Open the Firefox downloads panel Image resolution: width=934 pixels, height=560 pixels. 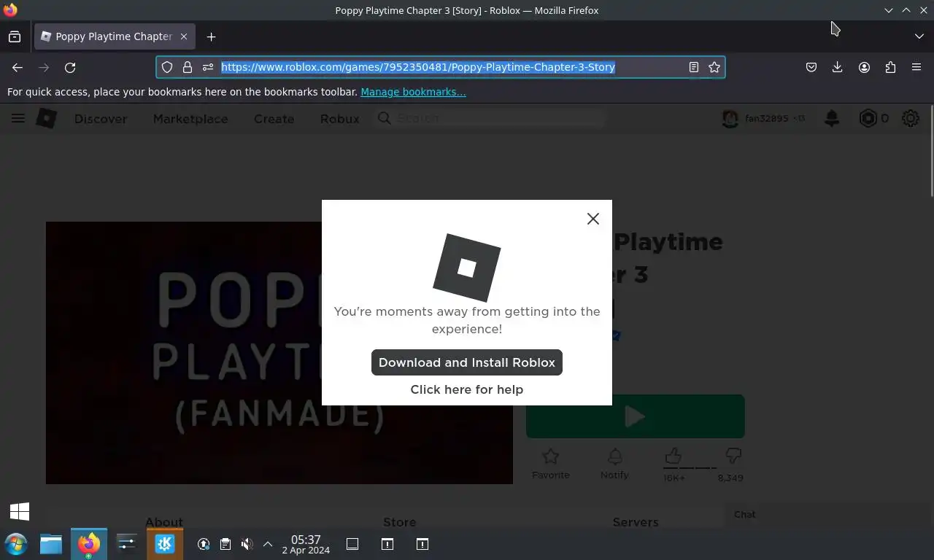pos(838,67)
